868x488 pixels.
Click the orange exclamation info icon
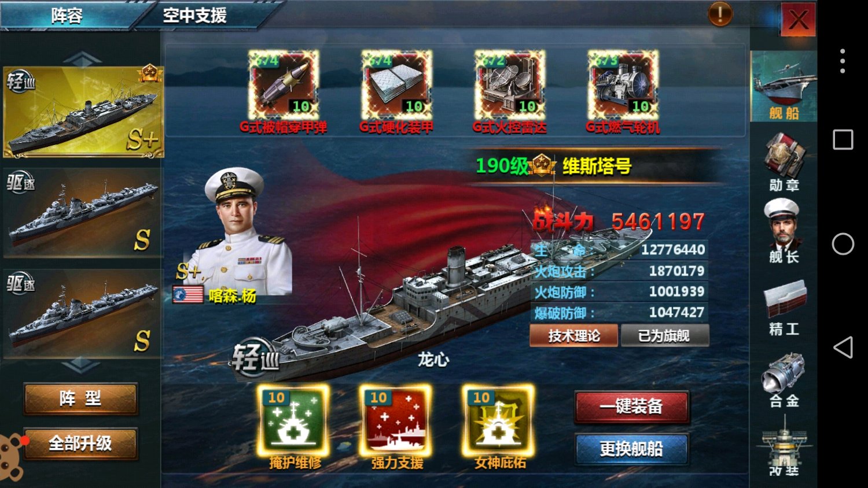click(x=720, y=14)
